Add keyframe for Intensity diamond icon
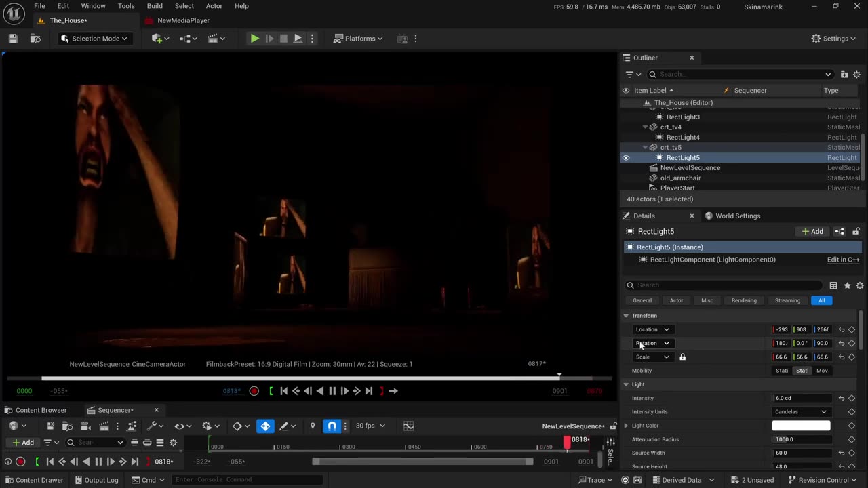Image resolution: width=868 pixels, height=488 pixels. [x=852, y=398]
